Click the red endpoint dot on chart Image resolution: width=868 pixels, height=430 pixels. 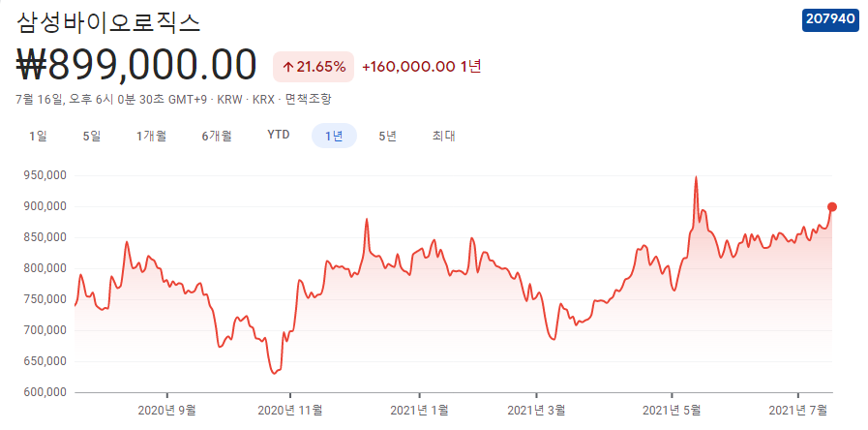click(x=831, y=206)
